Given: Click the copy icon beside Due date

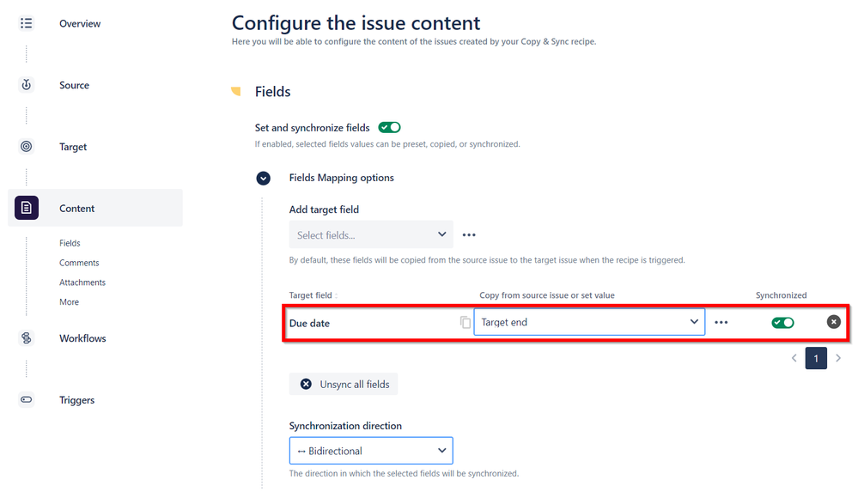Looking at the screenshot, I should coord(466,322).
